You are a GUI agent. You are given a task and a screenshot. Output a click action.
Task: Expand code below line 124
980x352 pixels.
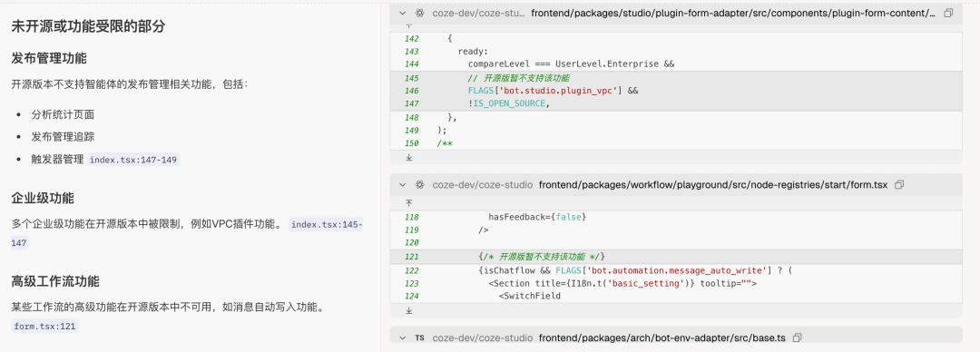click(x=408, y=310)
